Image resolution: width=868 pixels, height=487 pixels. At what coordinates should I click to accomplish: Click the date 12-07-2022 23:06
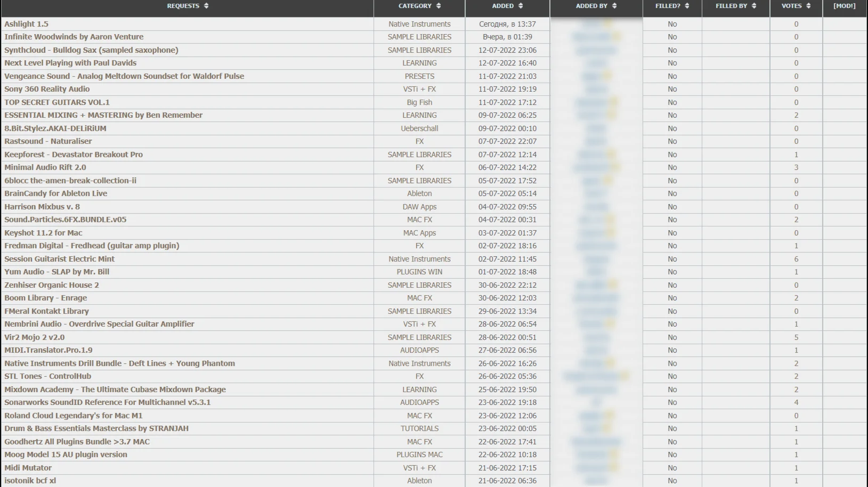[x=507, y=50]
